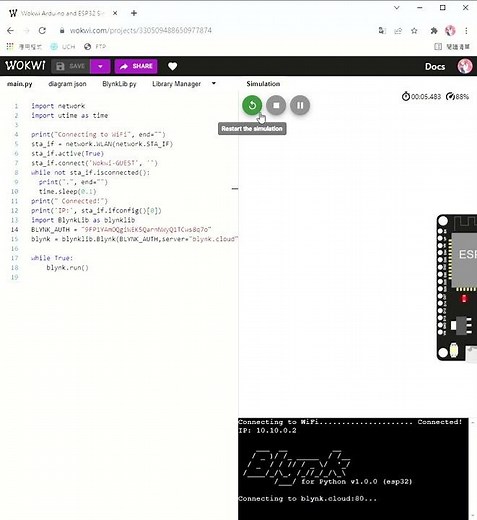The height and width of the screenshot is (520, 477).
Task: Click the WOKWI logo
Action: (25, 66)
